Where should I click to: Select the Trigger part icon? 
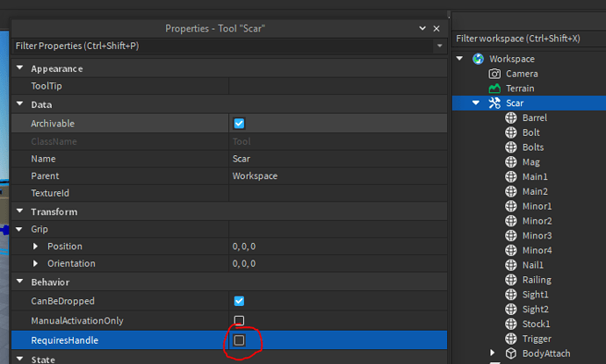511,339
